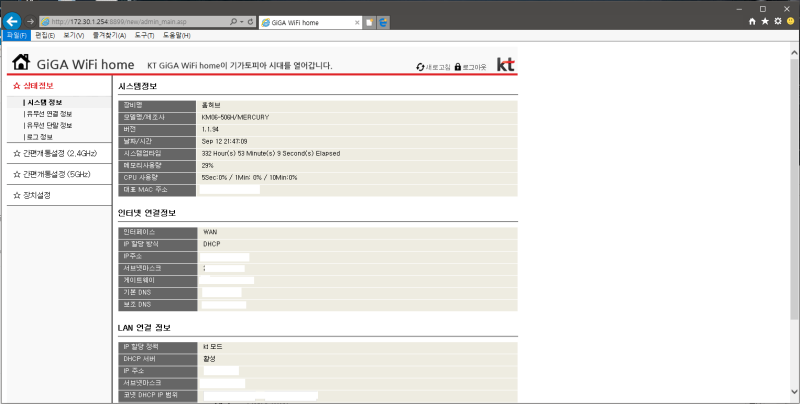Screen dimensions: 800x404
Task: Click the scrollbar down arrow
Action: [x=794, y=392]
